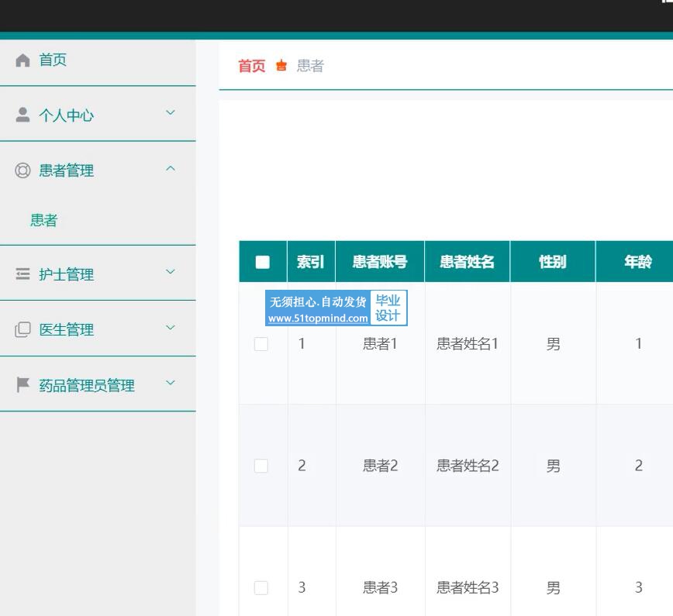The height and width of the screenshot is (616, 673).
Task: Expand the 护士管理 chevron arrow
Action: [171, 272]
